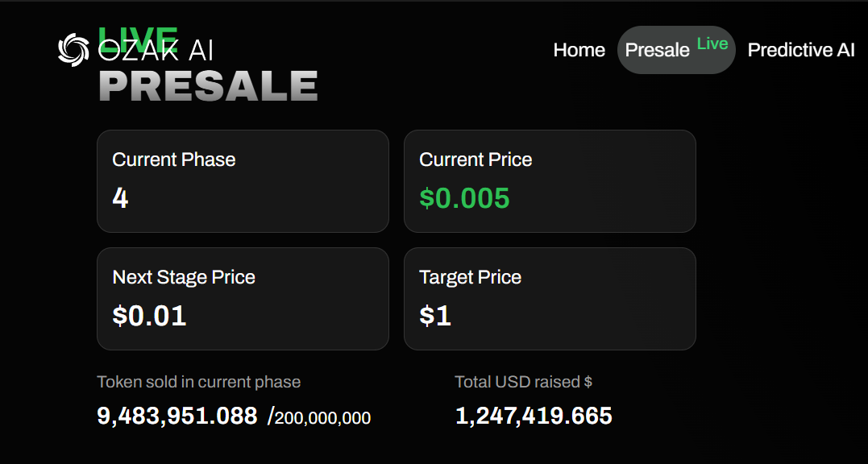Click the green $0.005 current price value

tap(464, 198)
